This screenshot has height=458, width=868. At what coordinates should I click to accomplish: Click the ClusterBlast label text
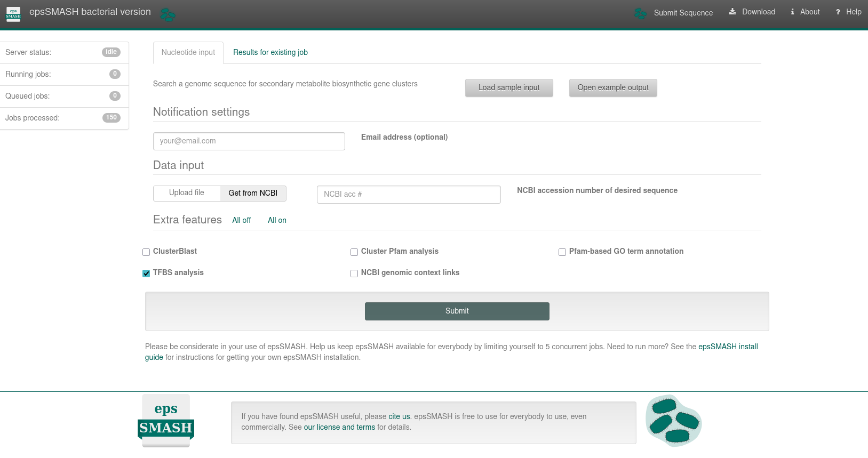(x=175, y=251)
